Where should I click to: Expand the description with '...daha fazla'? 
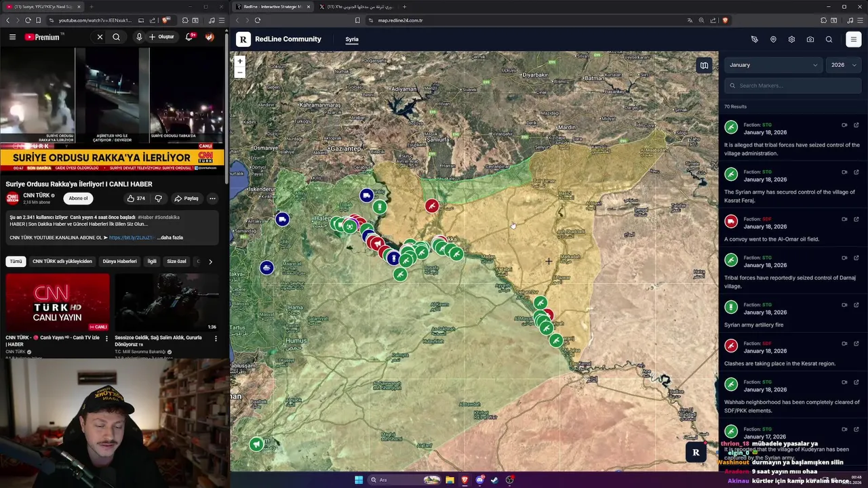tap(170, 238)
